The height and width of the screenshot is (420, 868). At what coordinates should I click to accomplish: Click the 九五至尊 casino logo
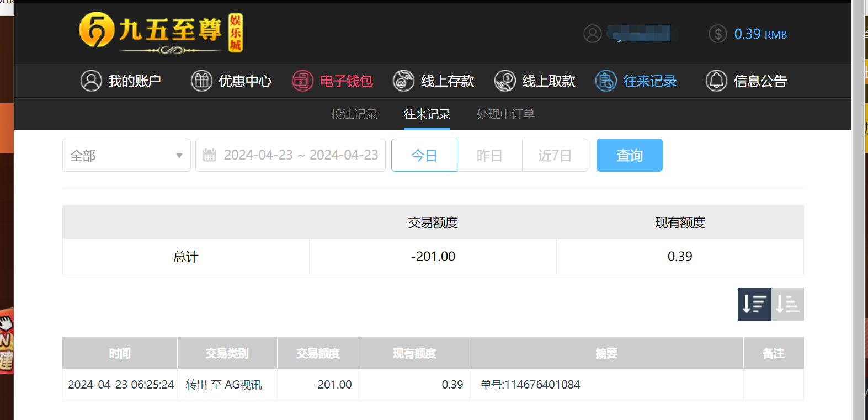pos(161,33)
